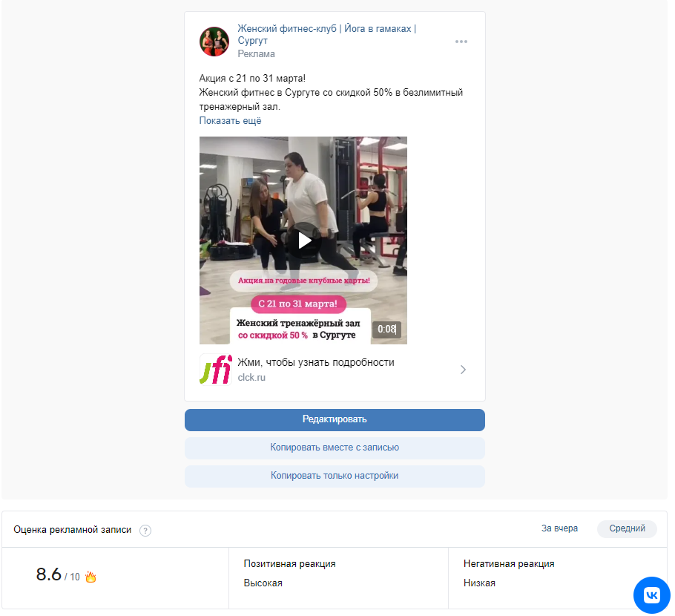This screenshot has height=616, width=675.
Task: Click the 8.6 rating score
Action: click(x=49, y=574)
